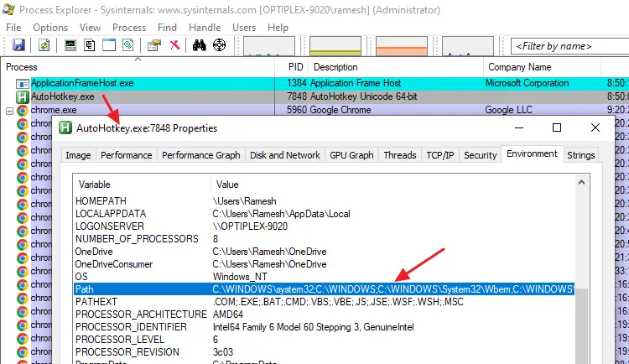Click the Save toolbar icon
The width and height of the screenshot is (629, 364).
(18, 45)
